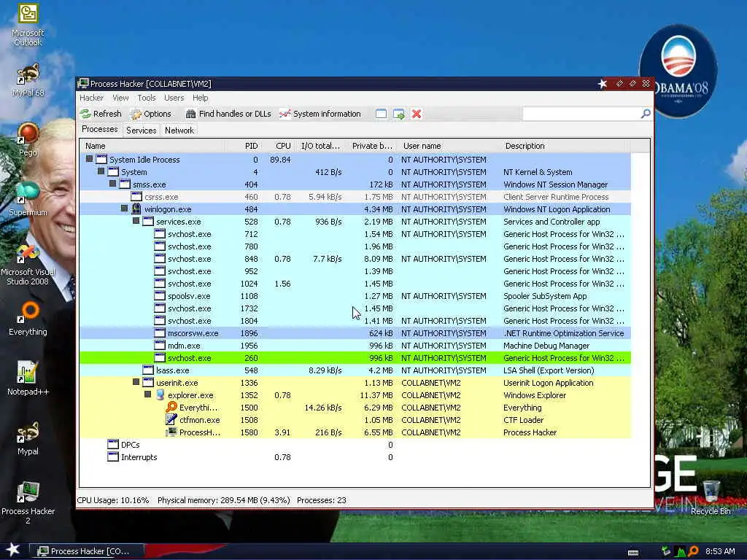Open Microsoft Outlook desktop icon
This screenshot has width=747, height=560.
pos(28,25)
